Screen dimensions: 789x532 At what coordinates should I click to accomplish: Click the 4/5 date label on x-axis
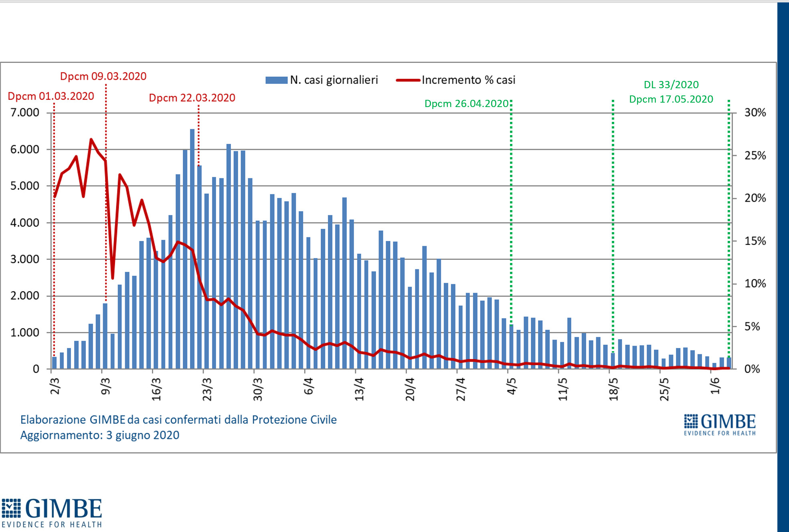tap(512, 386)
